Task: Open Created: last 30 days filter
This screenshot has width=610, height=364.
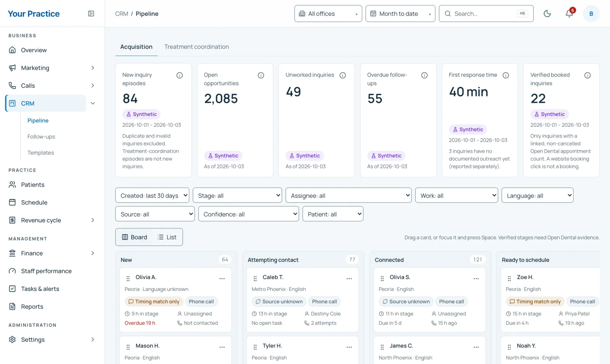Action: 152,195
